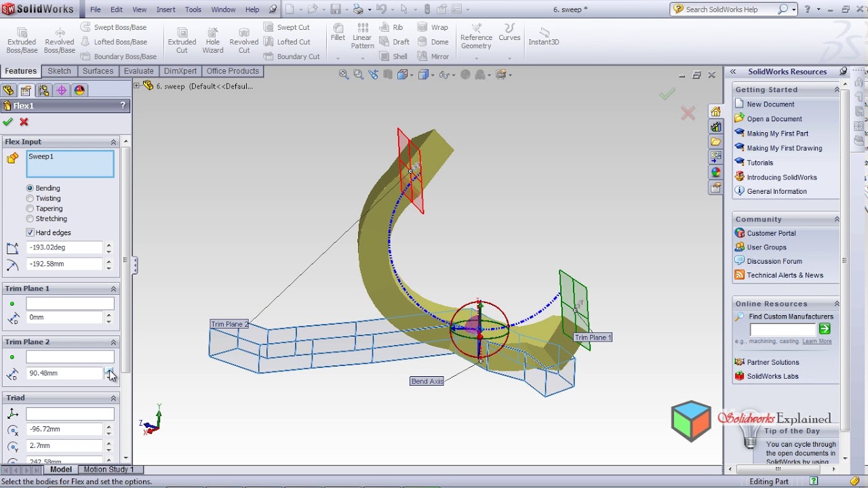Click the Wrap feature tool

coord(433,27)
